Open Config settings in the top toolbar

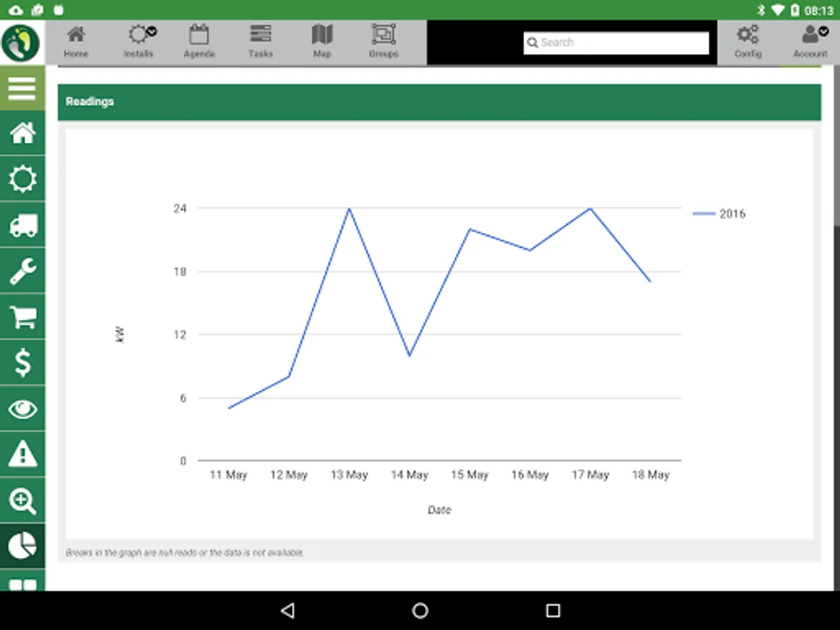(x=748, y=42)
